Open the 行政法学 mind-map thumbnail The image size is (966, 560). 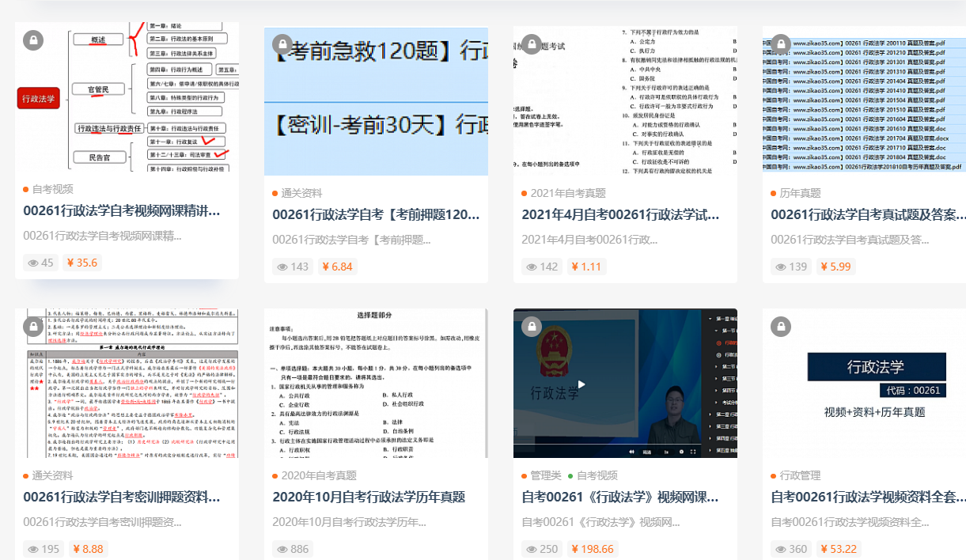tap(127, 98)
